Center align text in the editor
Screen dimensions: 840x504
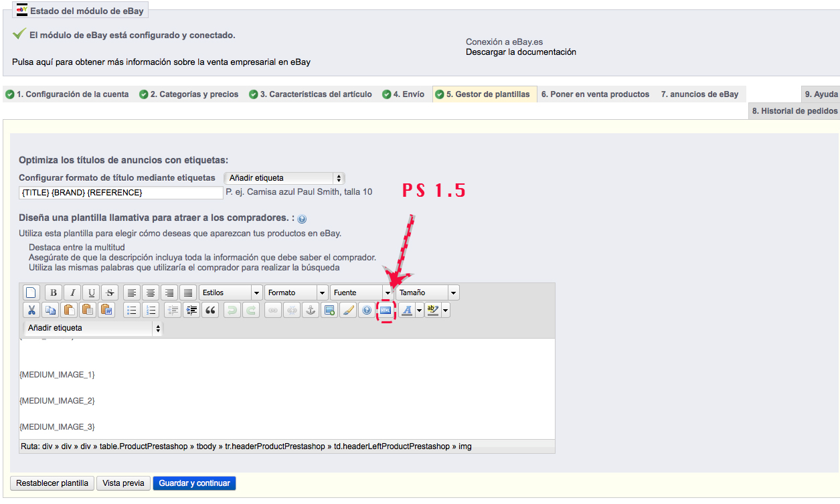(x=151, y=292)
